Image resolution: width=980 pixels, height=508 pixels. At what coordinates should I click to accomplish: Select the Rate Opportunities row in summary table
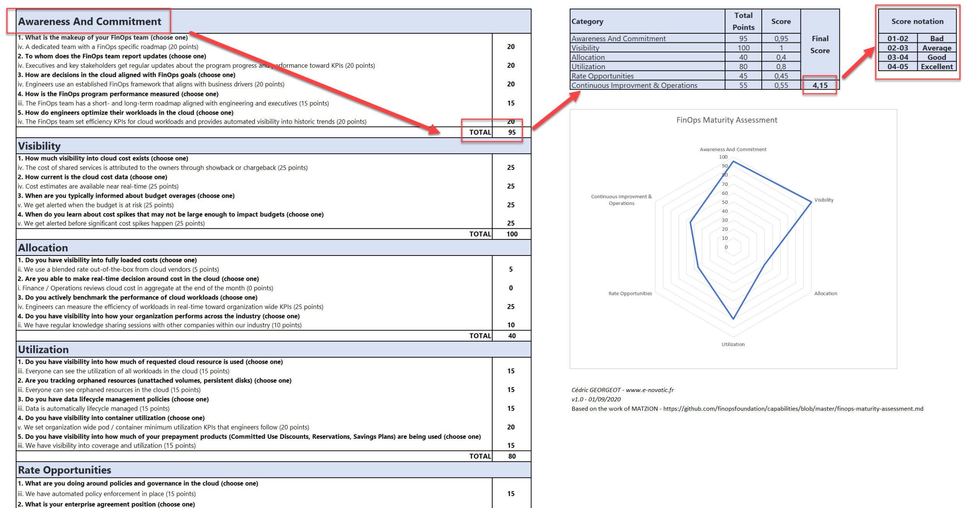coord(685,76)
